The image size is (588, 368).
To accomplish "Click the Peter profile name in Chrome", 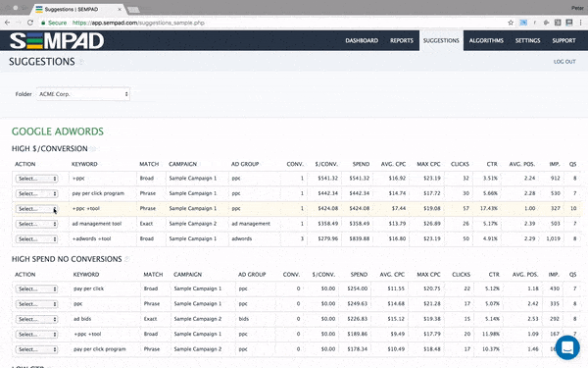I will coord(577,8).
